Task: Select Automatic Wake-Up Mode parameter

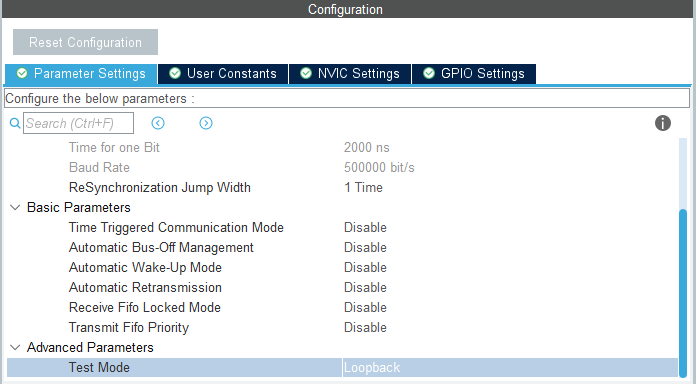Action: (145, 267)
